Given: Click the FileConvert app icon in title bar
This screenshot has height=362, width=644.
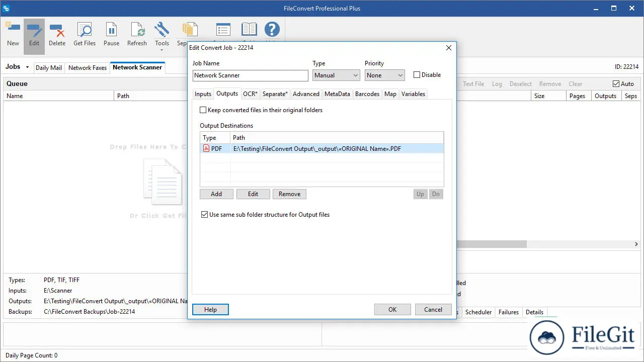Looking at the screenshot, I should coord(6,8).
